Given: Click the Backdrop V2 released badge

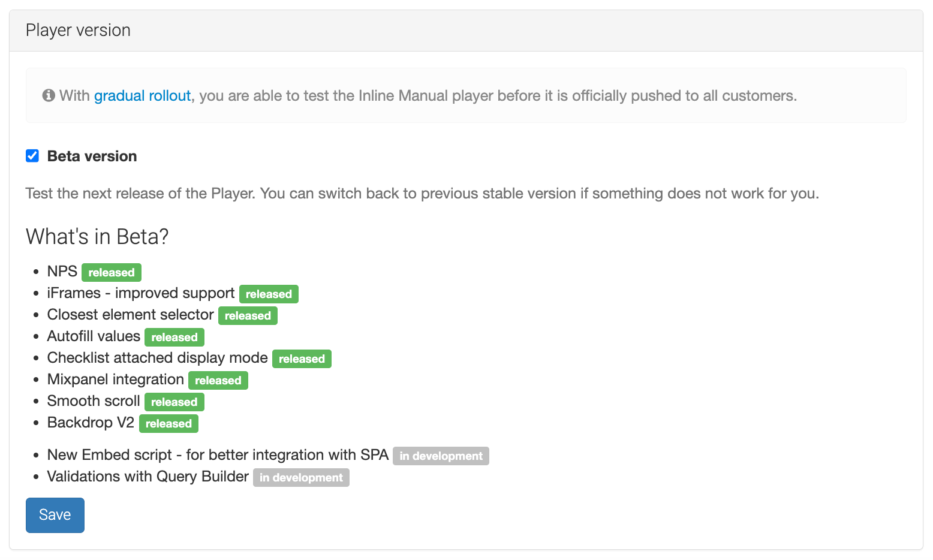Looking at the screenshot, I should click(168, 424).
